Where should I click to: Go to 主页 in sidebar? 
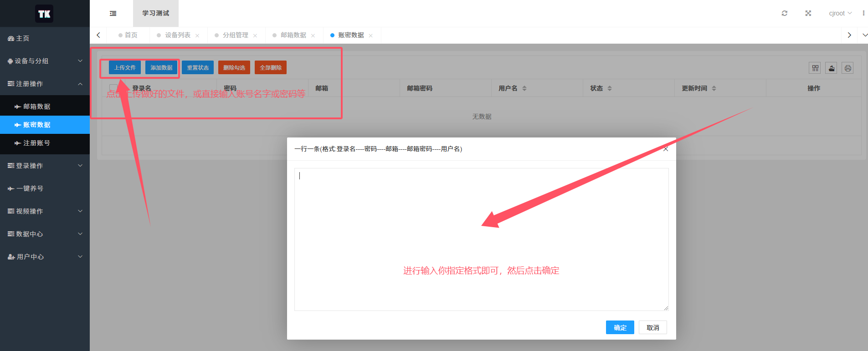click(x=45, y=38)
